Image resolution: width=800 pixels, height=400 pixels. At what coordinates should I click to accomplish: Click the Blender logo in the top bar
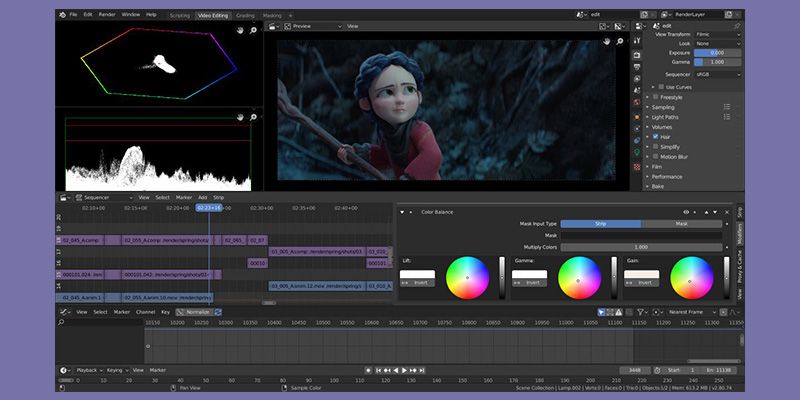pyautogui.click(x=62, y=15)
